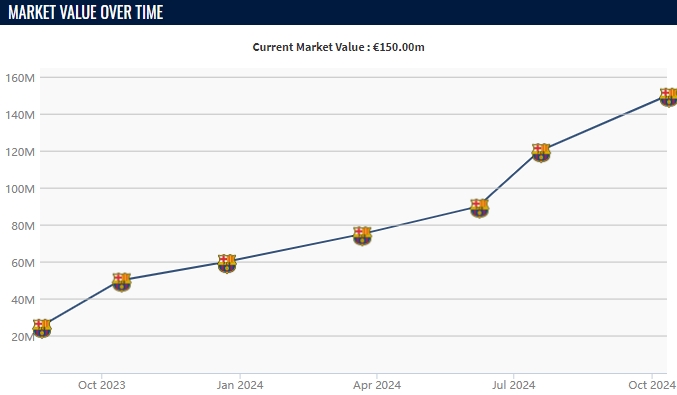Click the Barcelona crest at 120M point

(x=541, y=153)
